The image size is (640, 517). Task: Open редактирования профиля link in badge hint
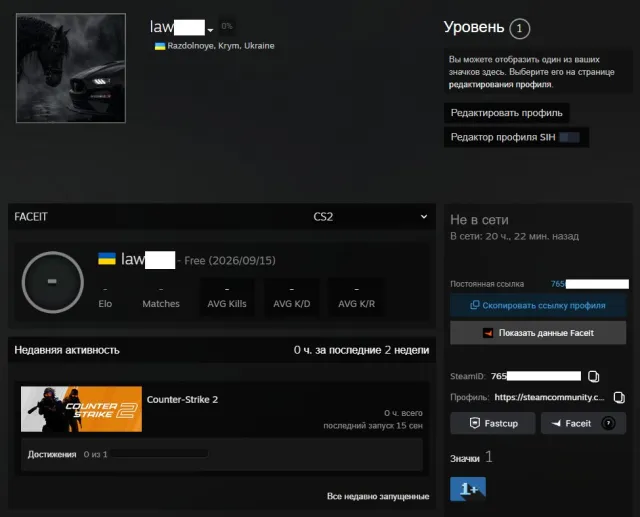tap(500, 84)
